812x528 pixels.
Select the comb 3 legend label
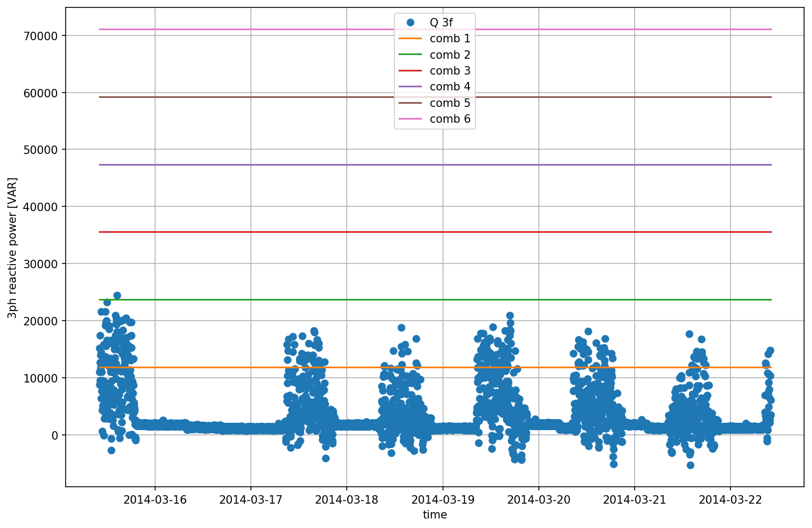point(449,71)
